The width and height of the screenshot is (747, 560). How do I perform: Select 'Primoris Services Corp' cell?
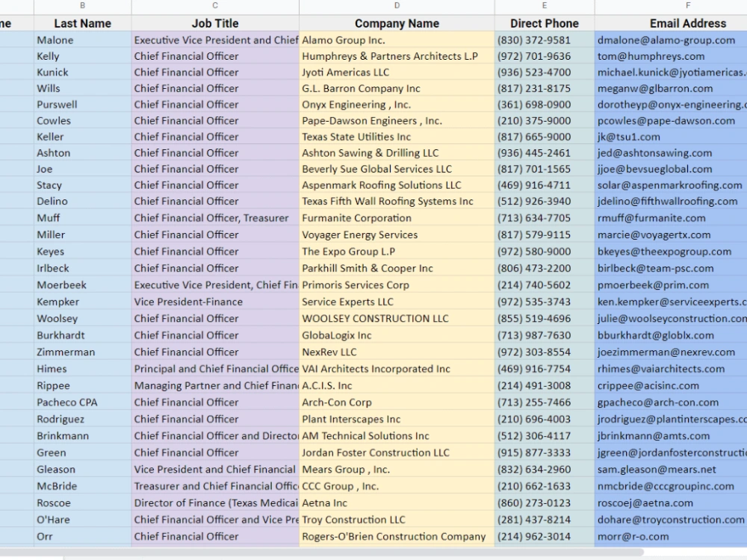(397, 284)
